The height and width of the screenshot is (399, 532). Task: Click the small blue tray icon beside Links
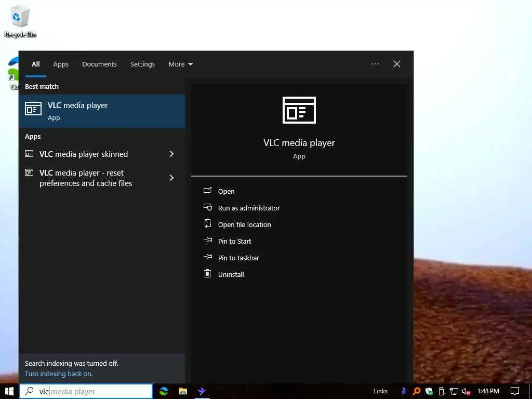403,391
